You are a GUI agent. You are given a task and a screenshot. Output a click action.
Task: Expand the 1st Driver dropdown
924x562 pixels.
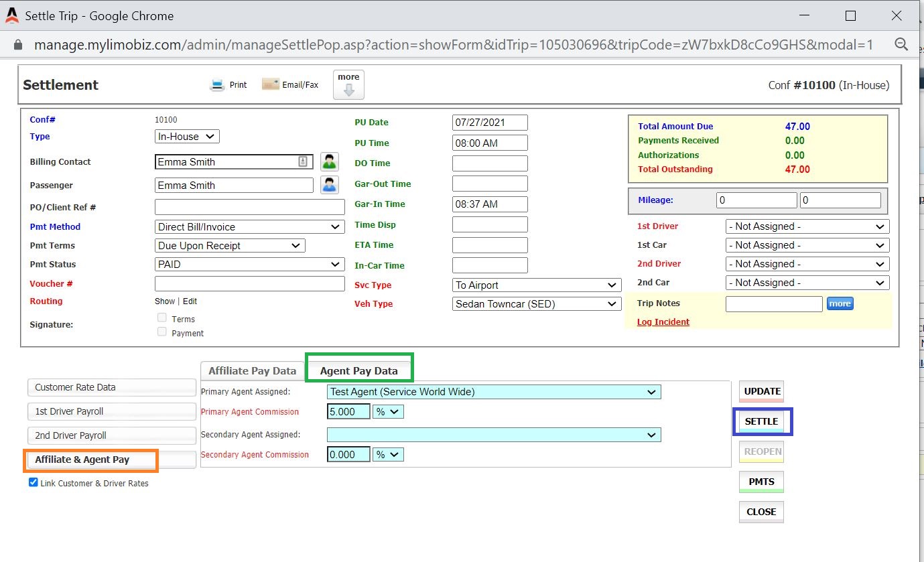point(807,226)
